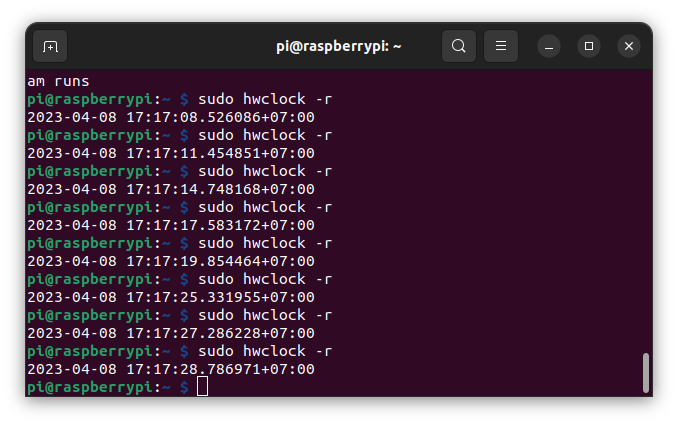The width and height of the screenshot is (678, 425).
Task: Click the 17:17:28.786971 timestamp output line
Action: (171, 369)
